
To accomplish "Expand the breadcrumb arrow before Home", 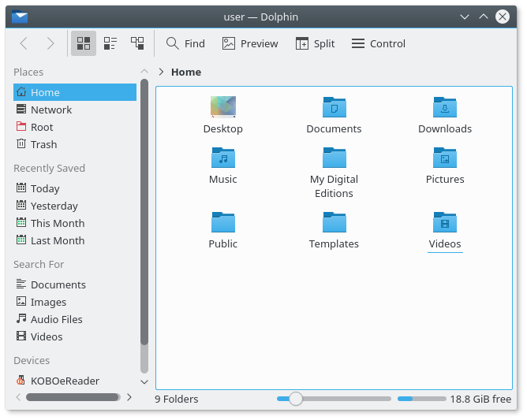I will point(161,72).
